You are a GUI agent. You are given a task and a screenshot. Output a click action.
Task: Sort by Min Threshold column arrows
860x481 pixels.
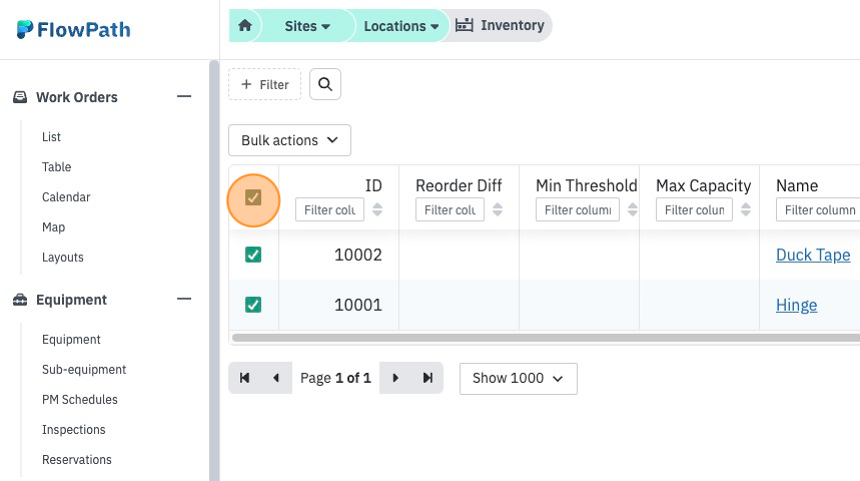632,210
